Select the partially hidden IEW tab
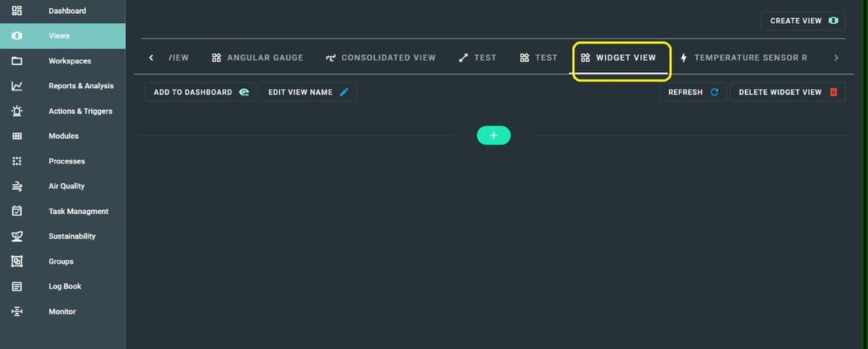Image resolution: width=868 pixels, height=349 pixels. click(x=178, y=58)
